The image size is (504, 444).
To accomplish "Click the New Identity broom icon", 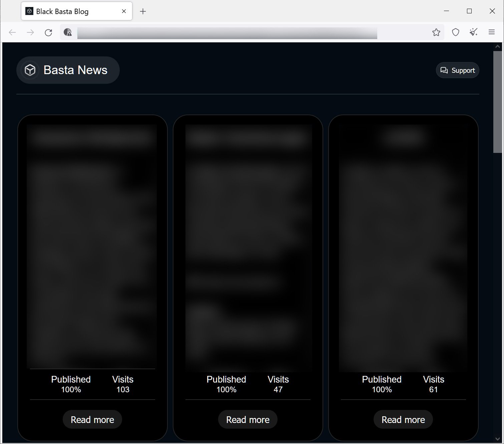I will point(474,32).
